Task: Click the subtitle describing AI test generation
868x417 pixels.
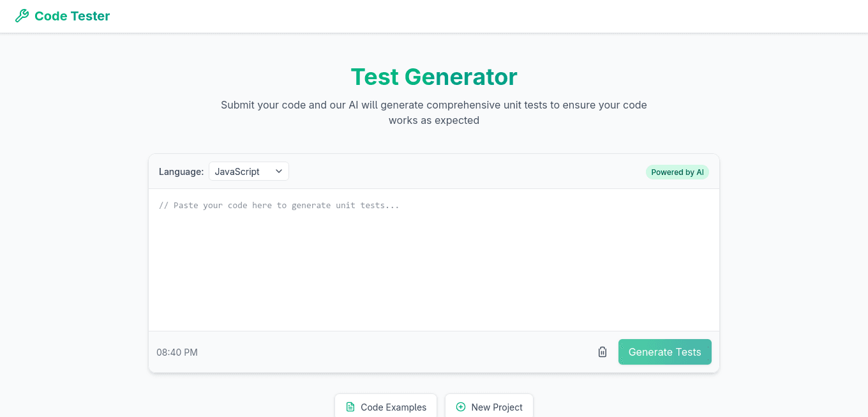Action: [434, 112]
